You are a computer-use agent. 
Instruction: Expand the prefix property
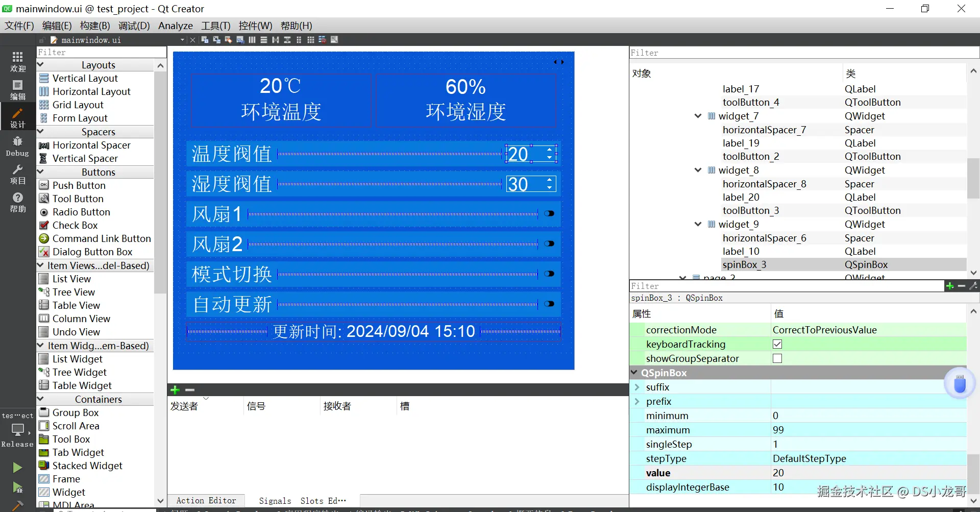(636, 401)
